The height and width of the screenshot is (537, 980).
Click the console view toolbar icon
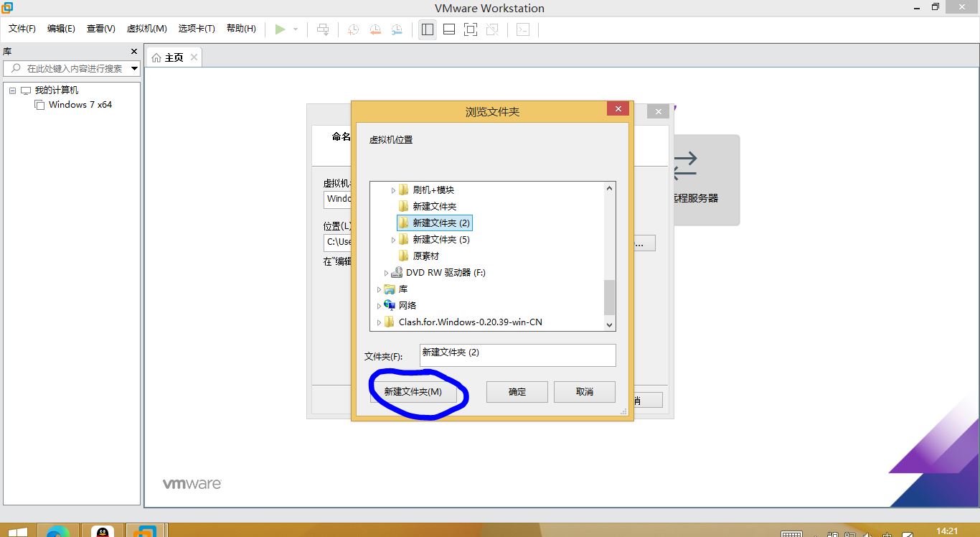tap(524, 29)
